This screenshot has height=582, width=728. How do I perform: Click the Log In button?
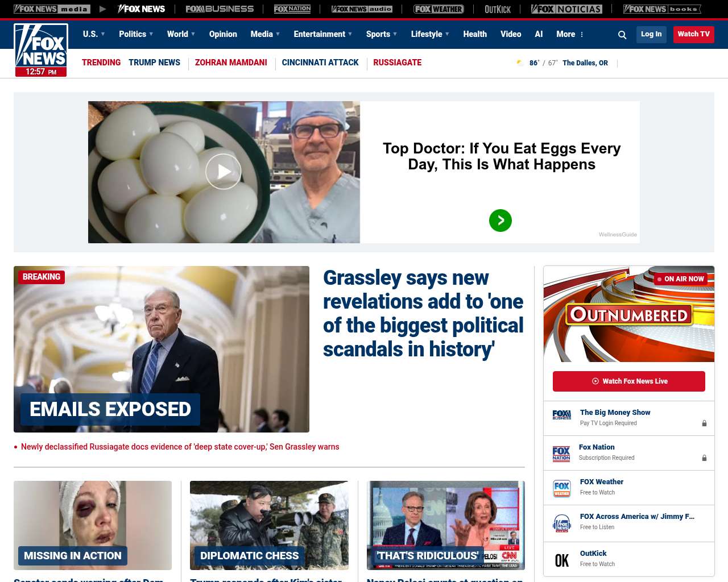pos(651,34)
